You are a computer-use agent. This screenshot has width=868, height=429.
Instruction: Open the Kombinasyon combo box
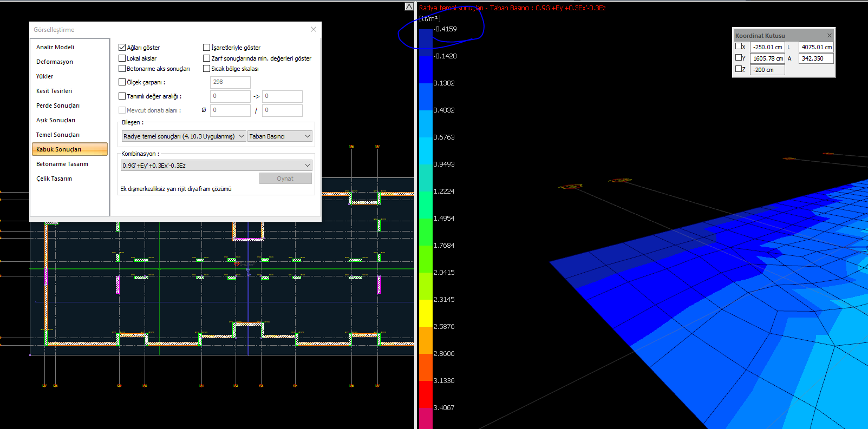pyautogui.click(x=216, y=166)
